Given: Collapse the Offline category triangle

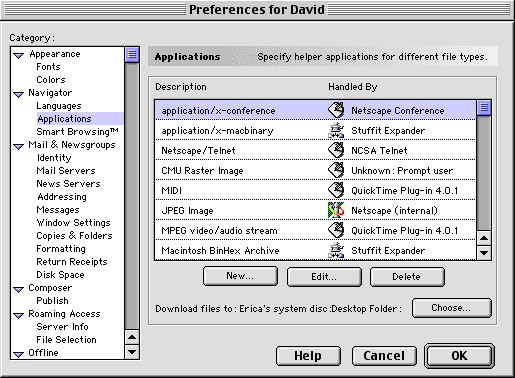Looking at the screenshot, I should point(19,354).
